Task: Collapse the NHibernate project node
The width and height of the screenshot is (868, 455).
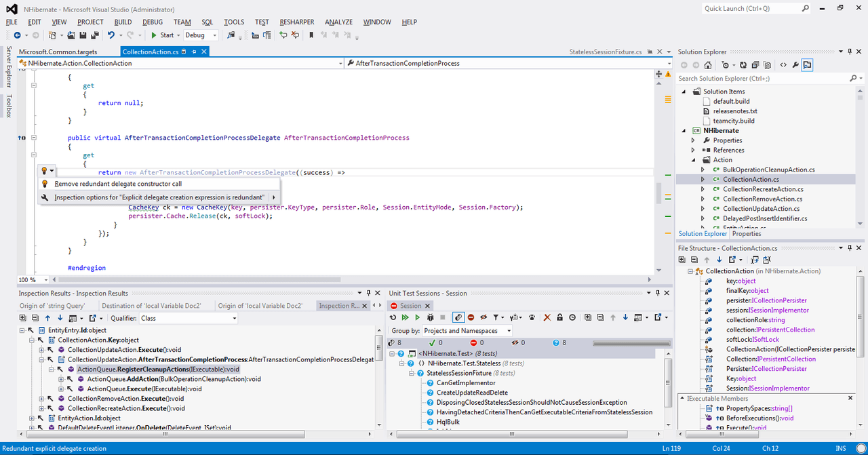Action: coord(684,131)
